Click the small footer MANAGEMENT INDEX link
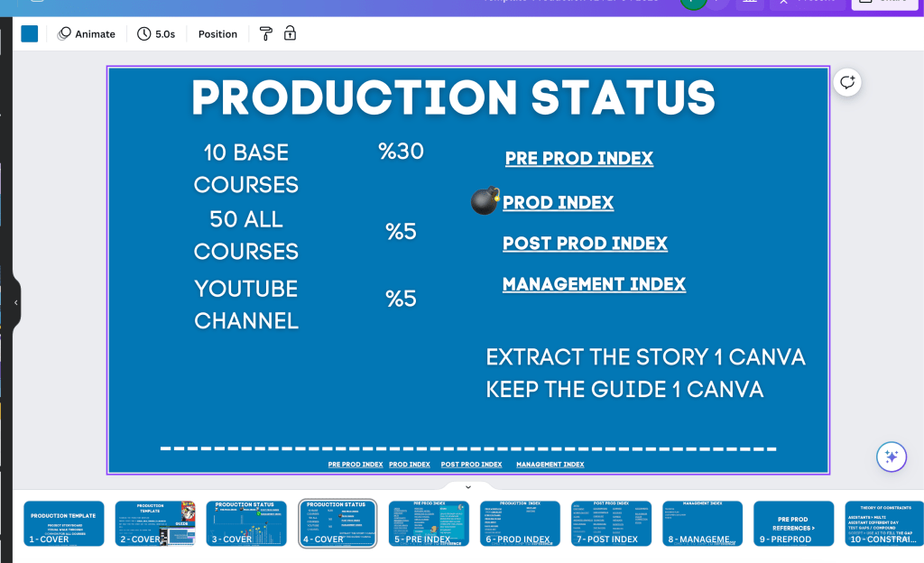Image resolution: width=924 pixels, height=563 pixels. tap(550, 465)
